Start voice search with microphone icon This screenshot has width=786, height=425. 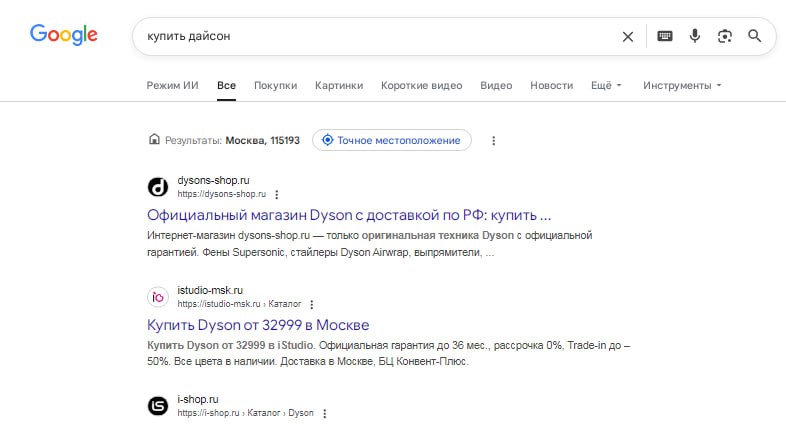pyautogui.click(x=695, y=36)
